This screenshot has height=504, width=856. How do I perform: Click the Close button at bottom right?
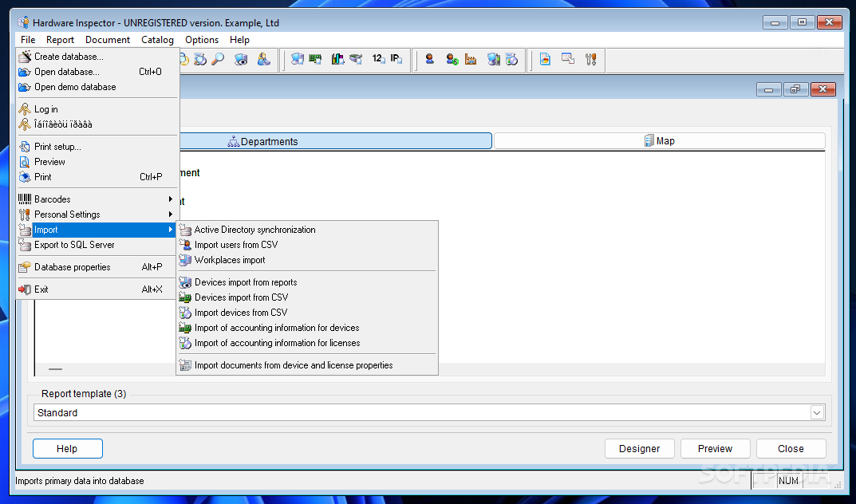tap(791, 448)
